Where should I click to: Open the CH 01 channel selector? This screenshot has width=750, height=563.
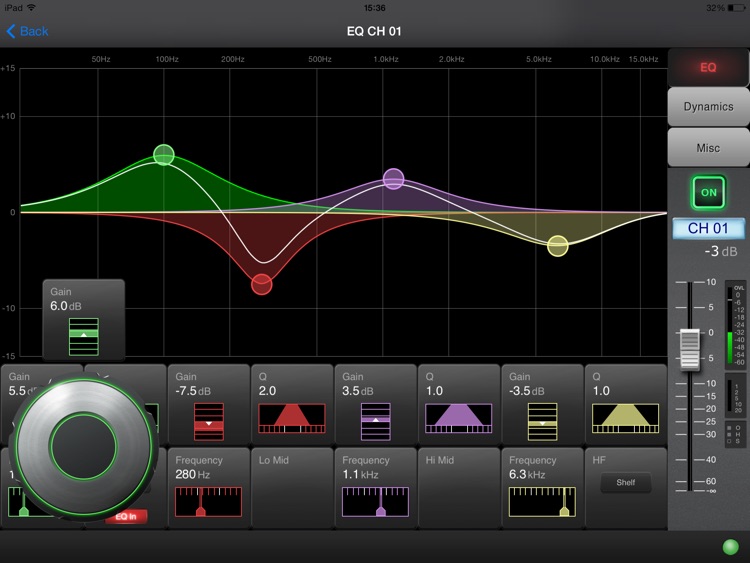pos(708,228)
